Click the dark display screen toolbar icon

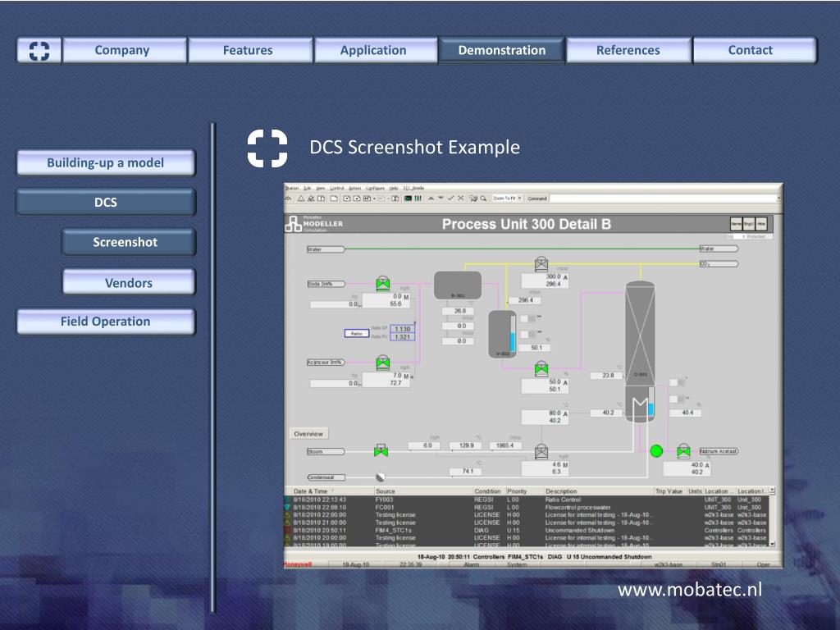pos(409,199)
